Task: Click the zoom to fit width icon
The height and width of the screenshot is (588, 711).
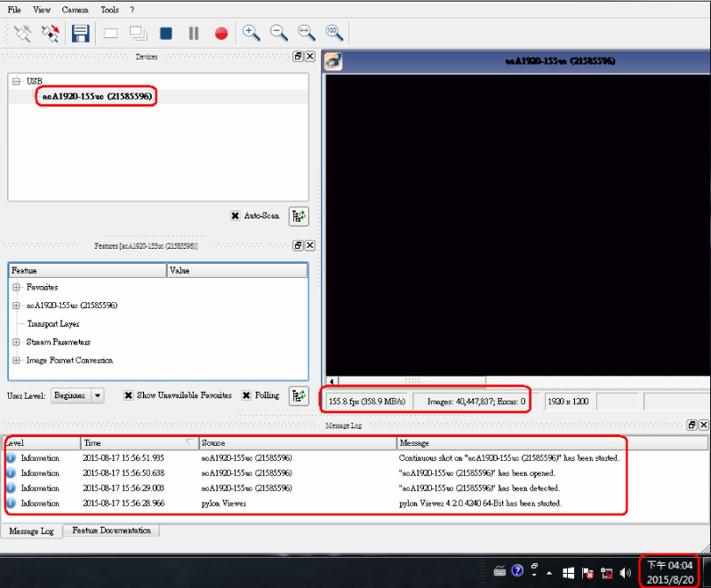Action: click(x=307, y=33)
